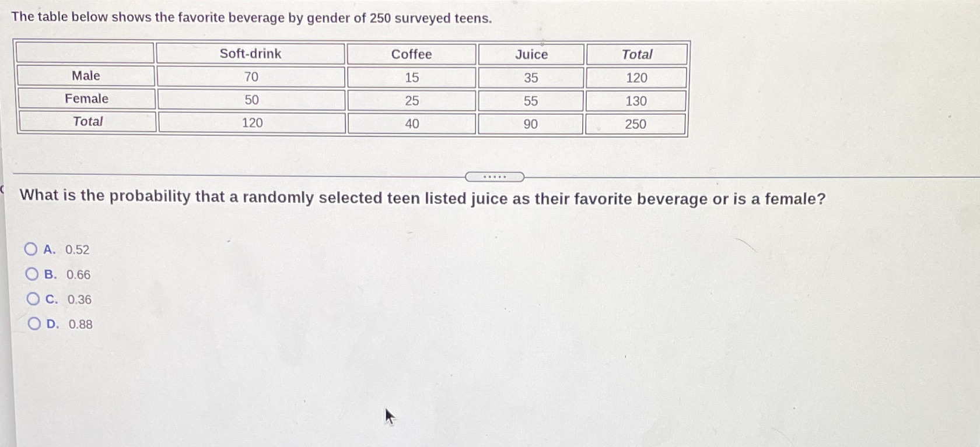The height and width of the screenshot is (447, 980).
Task: Select answer option B. 0.66
Action: [x=33, y=274]
